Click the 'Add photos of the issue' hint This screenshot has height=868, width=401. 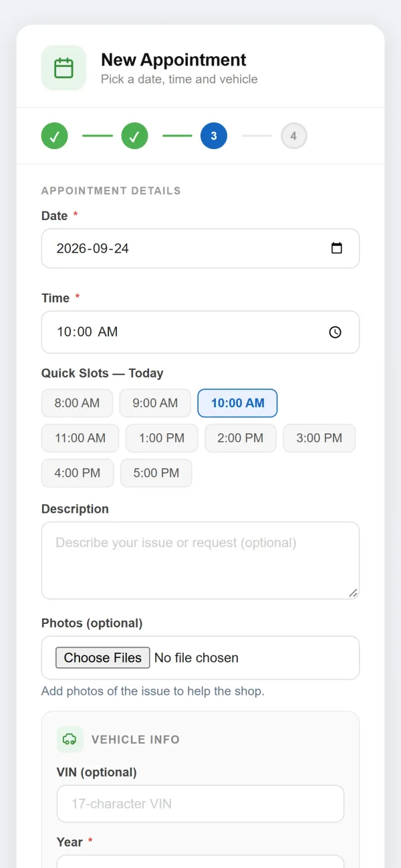click(x=153, y=691)
